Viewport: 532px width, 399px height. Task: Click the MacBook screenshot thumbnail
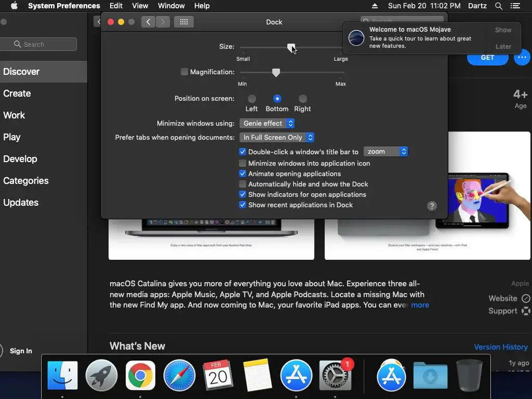(x=211, y=239)
